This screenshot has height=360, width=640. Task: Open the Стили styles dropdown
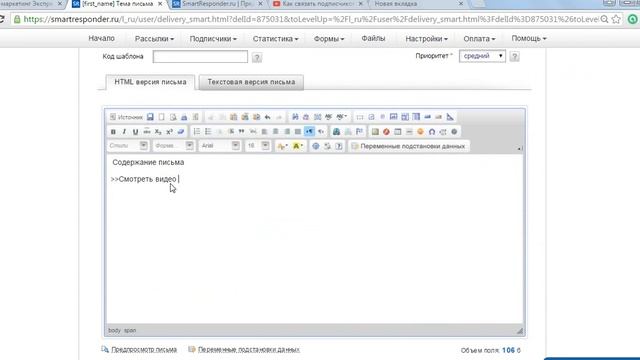128,146
